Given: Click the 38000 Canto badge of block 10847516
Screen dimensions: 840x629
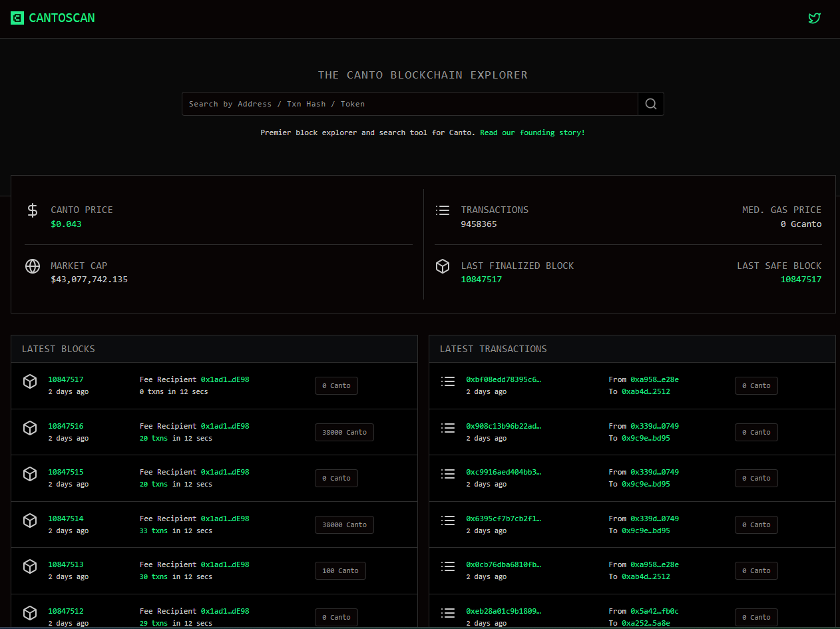Looking at the screenshot, I should (x=344, y=432).
